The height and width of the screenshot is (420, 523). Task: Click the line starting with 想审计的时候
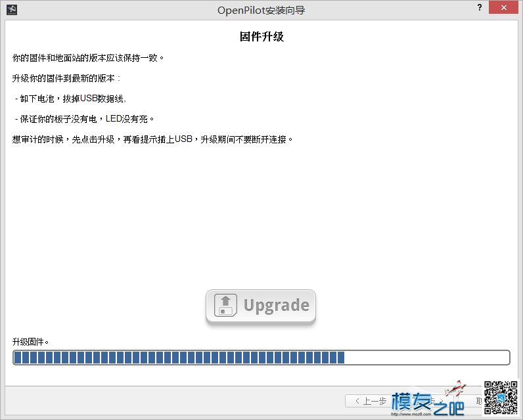point(152,139)
